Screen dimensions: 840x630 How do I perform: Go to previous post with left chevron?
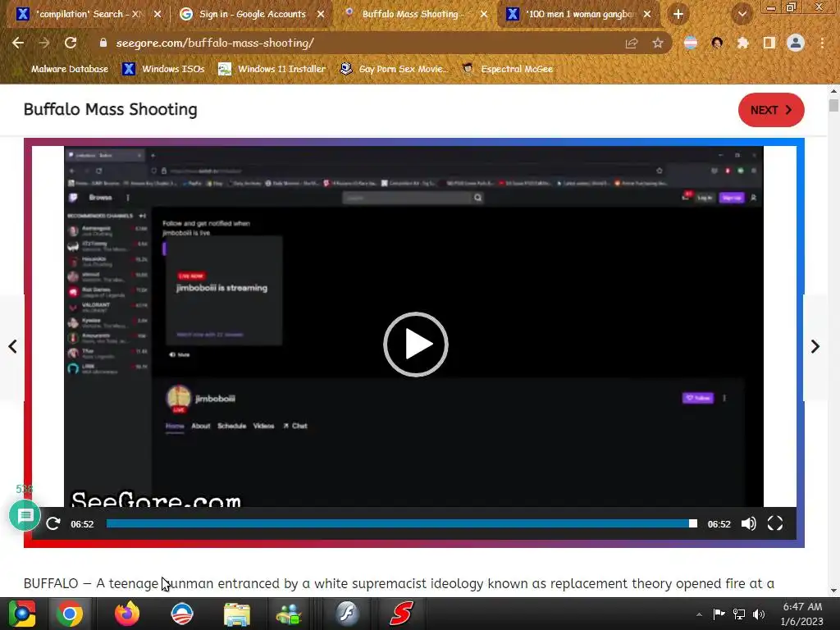[x=13, y=347]
